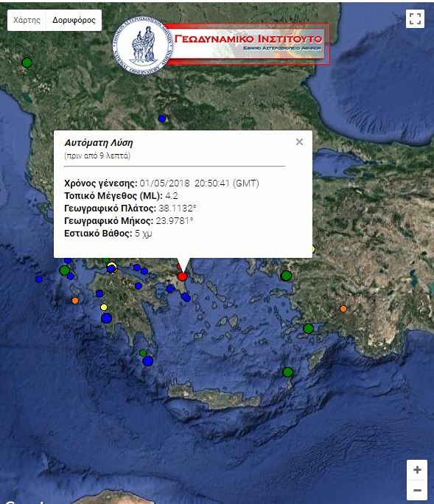Zoom out with the minus button
The image size is (434, 504).
[417, 490]
